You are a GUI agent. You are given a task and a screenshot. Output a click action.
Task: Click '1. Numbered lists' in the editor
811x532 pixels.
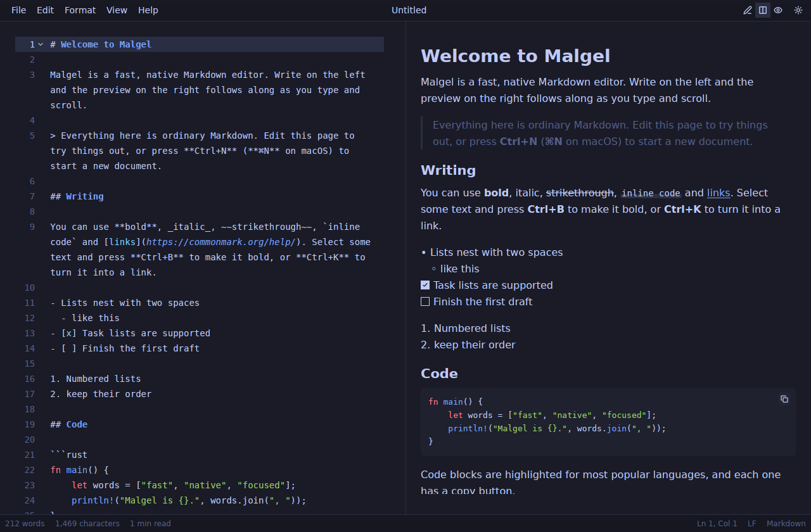pyautogui.click(x=96, y=379)
